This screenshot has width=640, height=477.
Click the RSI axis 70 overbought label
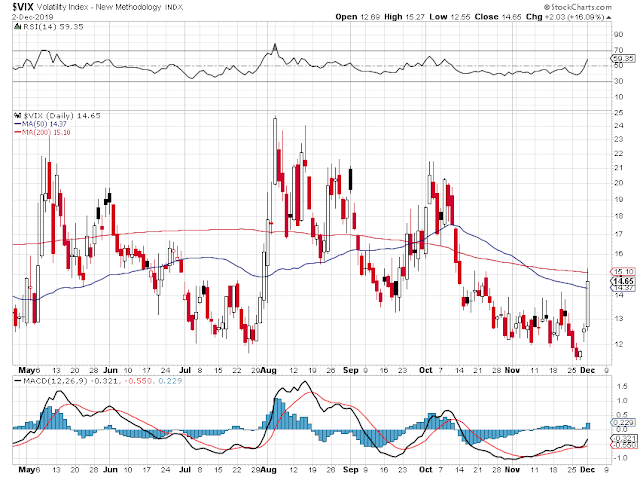pos(618,50)
